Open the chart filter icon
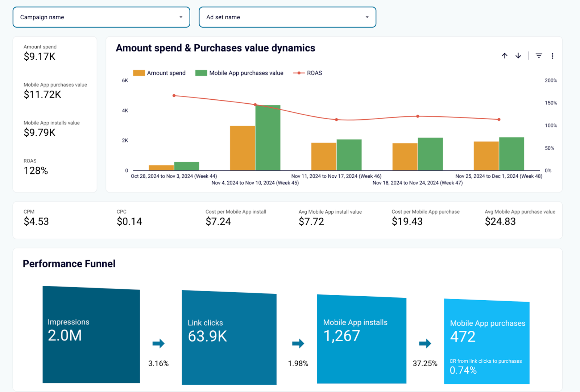Viewport: 580px width, 392px height. pyautogui.click(x=539, y=56)
